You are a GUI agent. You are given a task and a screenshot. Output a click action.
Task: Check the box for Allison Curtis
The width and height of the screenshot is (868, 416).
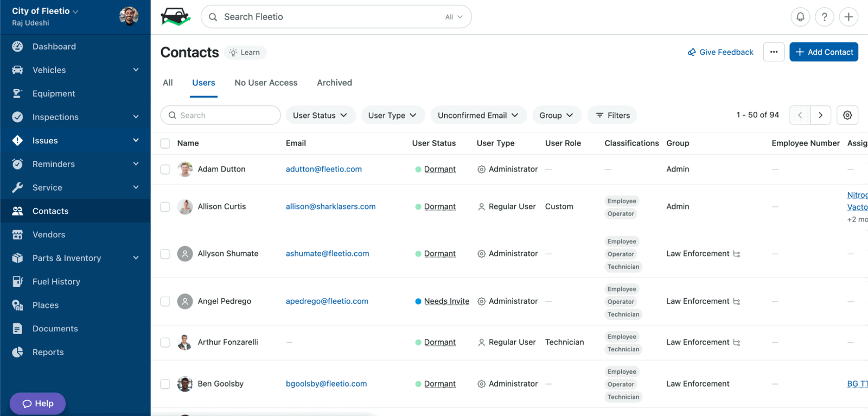[x=165, y=207]
